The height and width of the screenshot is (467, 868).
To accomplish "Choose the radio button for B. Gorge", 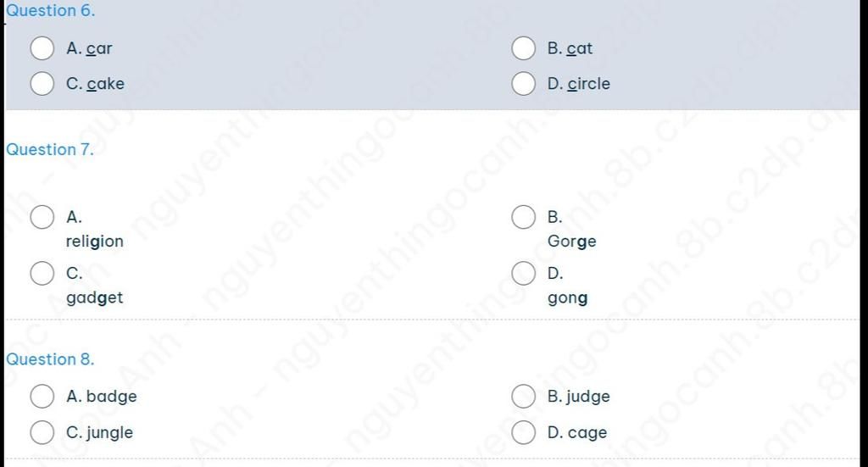I will tap(523, 217).
